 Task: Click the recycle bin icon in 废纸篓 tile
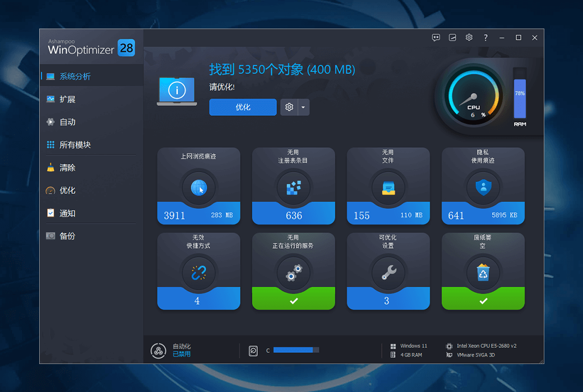coord(483,272)
